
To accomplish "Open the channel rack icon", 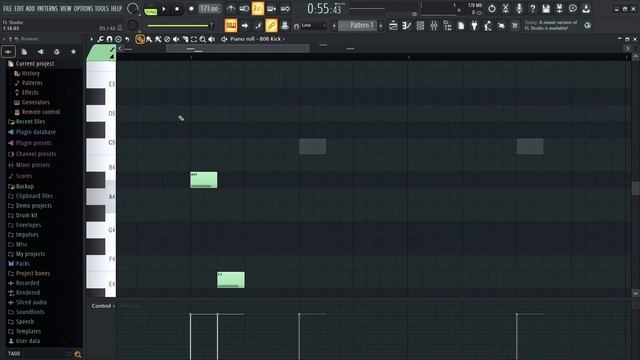I will click(420, 26).
